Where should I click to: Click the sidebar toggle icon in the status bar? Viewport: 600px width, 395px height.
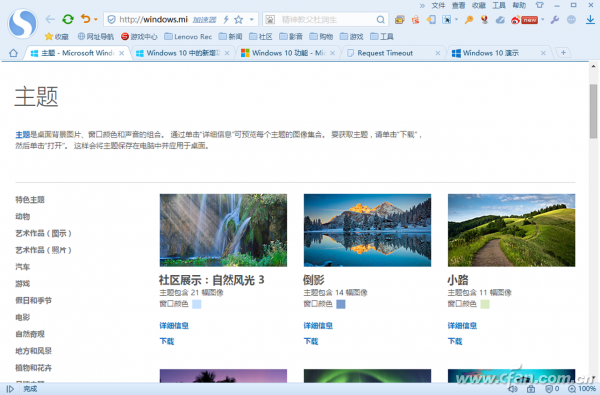click(10, 389)
